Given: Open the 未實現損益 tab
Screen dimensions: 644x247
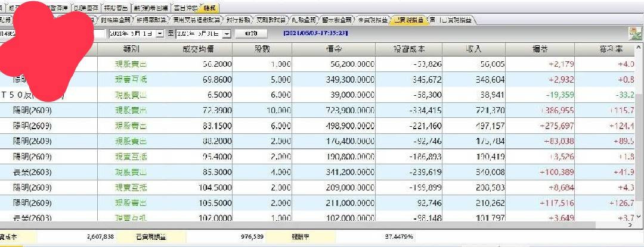Looking at the screenshot, I should 372,20.
